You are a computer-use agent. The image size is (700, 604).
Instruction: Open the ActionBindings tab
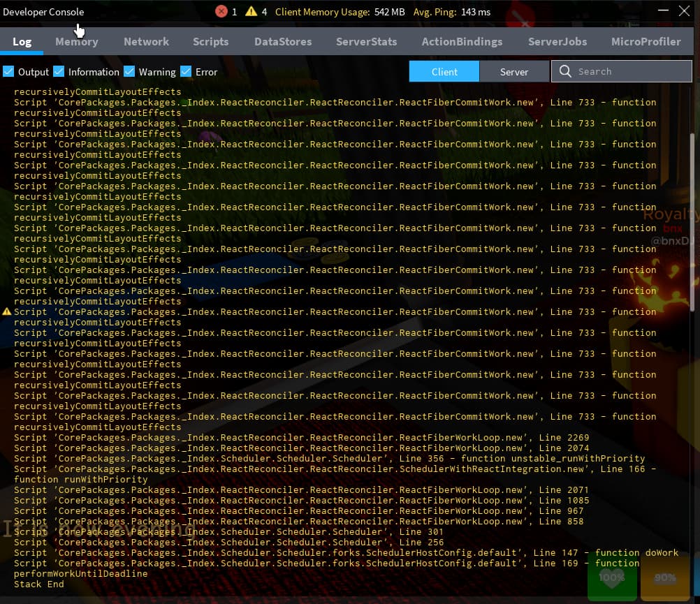[x=462, y=41]
